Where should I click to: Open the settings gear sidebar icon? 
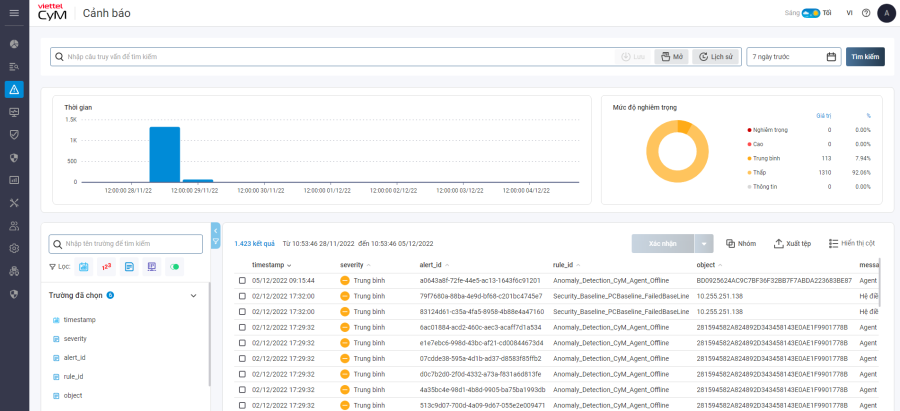coord(14,249)
